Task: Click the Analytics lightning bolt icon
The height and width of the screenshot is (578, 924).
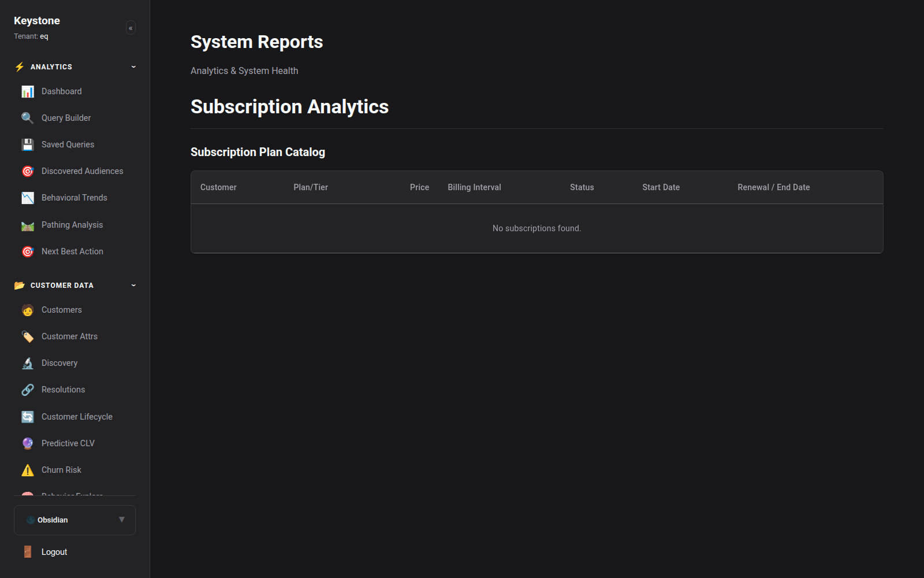Action: tap(20, 67)
